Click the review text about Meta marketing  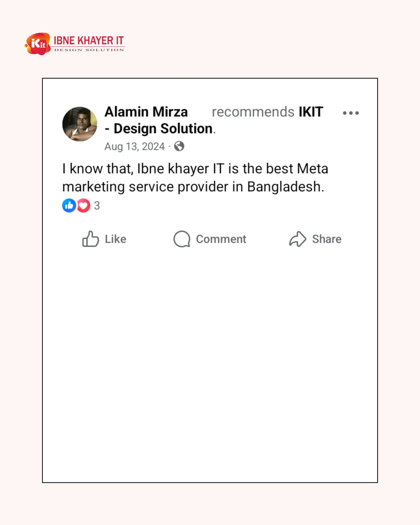195,177
